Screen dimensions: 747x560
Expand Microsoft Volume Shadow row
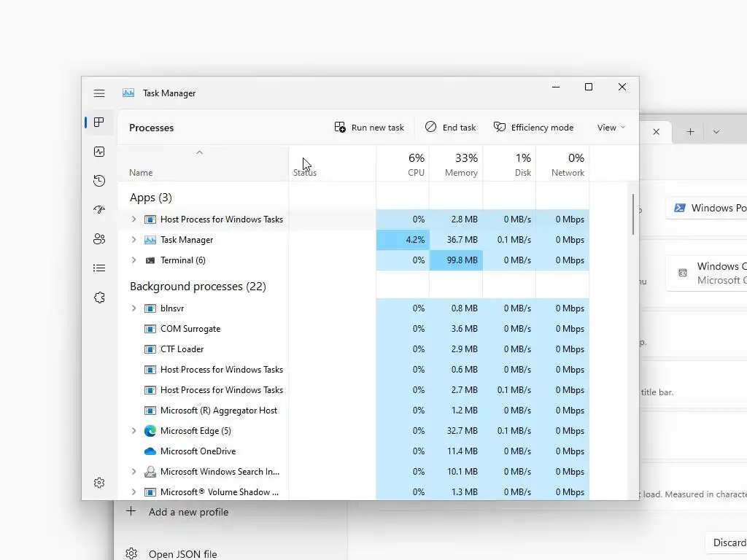[134, 492]
